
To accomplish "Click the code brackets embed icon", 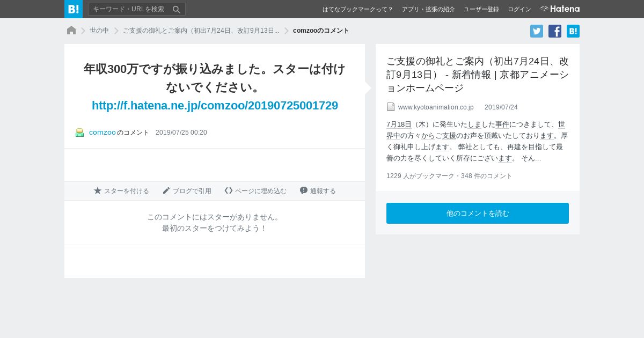I will [229, 190].
